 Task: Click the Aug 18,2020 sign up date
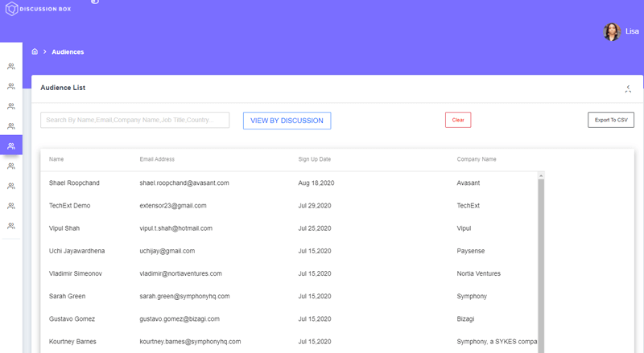[316, 183]
